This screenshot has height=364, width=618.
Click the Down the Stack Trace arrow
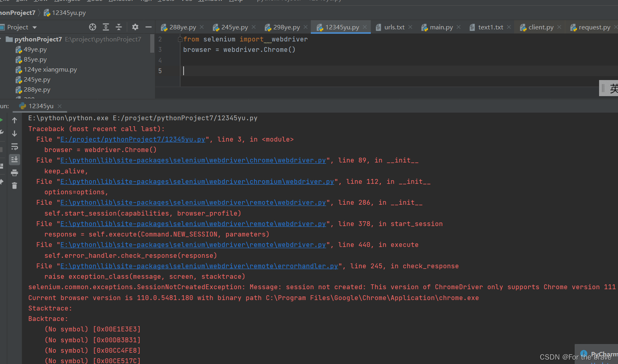pos(14,133)
